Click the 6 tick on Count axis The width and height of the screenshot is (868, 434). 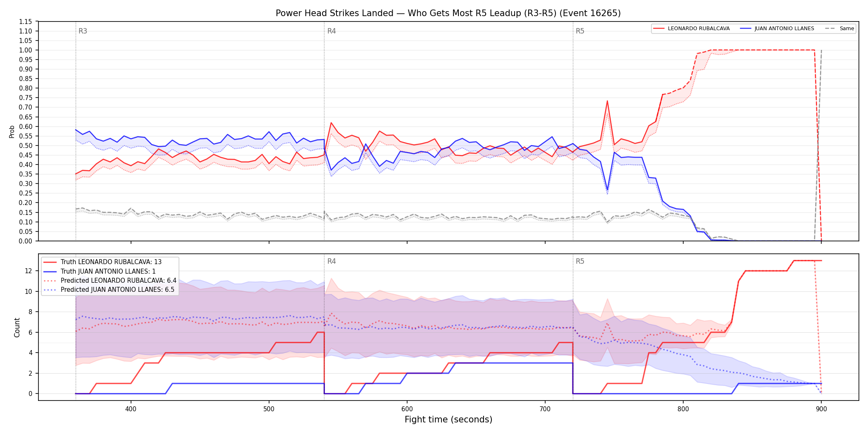[30, 332]
